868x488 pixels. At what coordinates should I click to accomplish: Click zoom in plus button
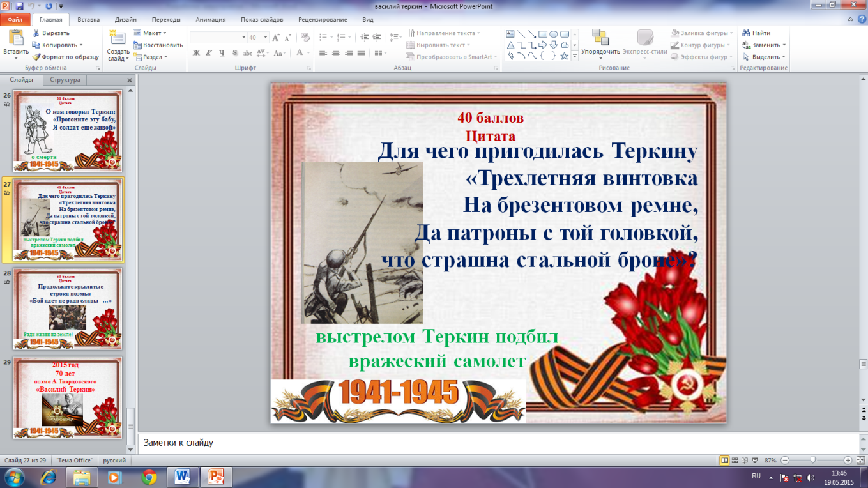[x=848, y=460]
